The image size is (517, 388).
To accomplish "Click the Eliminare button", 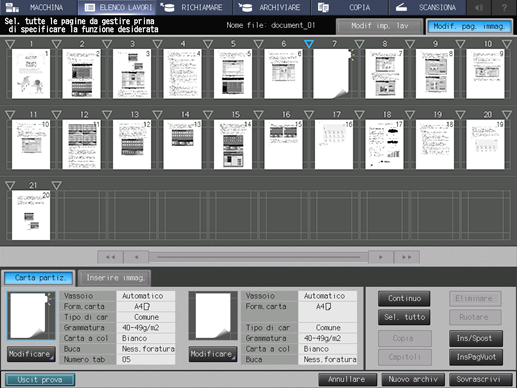I will [475, 299].
